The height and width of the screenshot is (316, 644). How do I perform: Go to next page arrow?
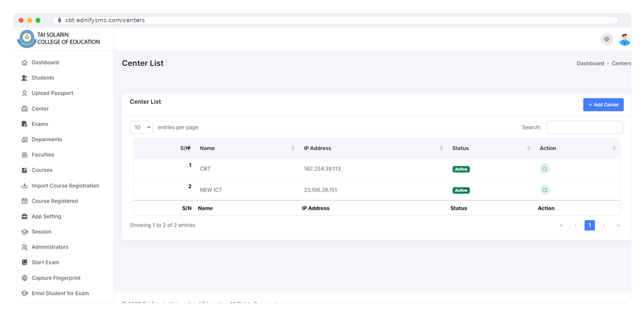(603, 225)
